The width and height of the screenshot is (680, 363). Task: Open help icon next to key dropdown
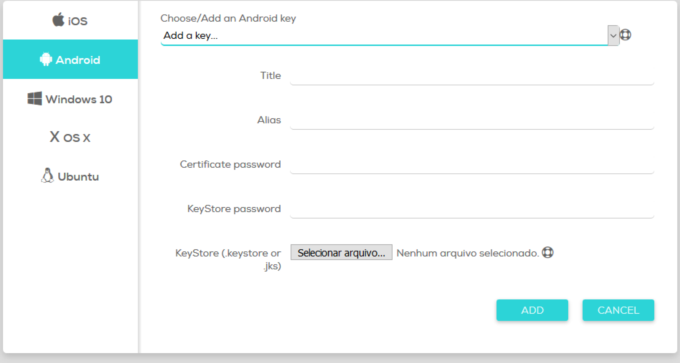[625, 35]
